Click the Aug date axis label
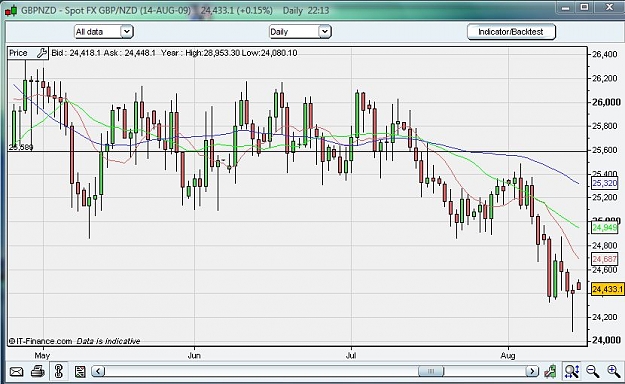Image resolution: width=625 pixels, height=384 pixels. click(x=508, y=355)
